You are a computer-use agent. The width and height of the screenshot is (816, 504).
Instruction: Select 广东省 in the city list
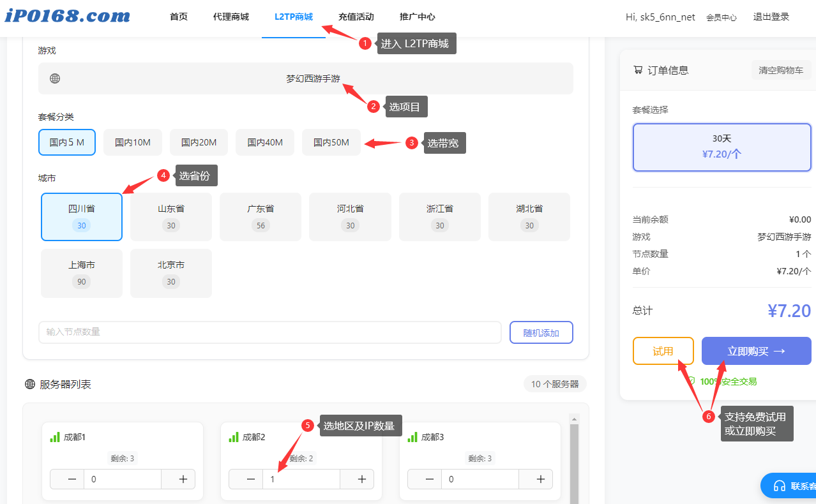click(261, 217)
